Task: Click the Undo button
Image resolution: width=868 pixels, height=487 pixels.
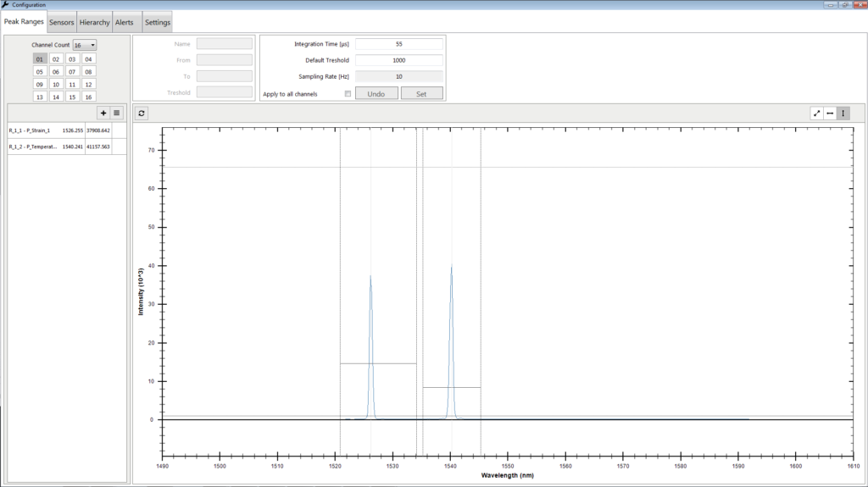Action: pyautogui.click(x=376, y=93)
